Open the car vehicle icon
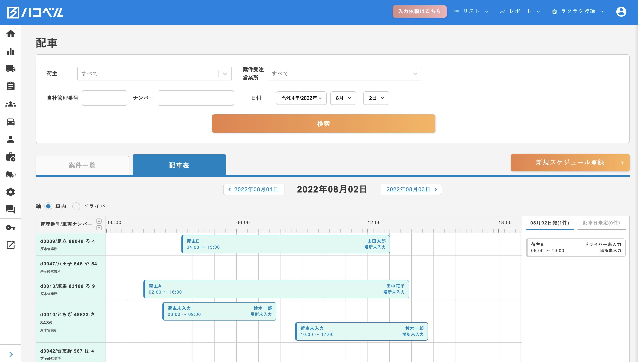The height and width of the screenshot is (362, 644). (x=10, y=122)
